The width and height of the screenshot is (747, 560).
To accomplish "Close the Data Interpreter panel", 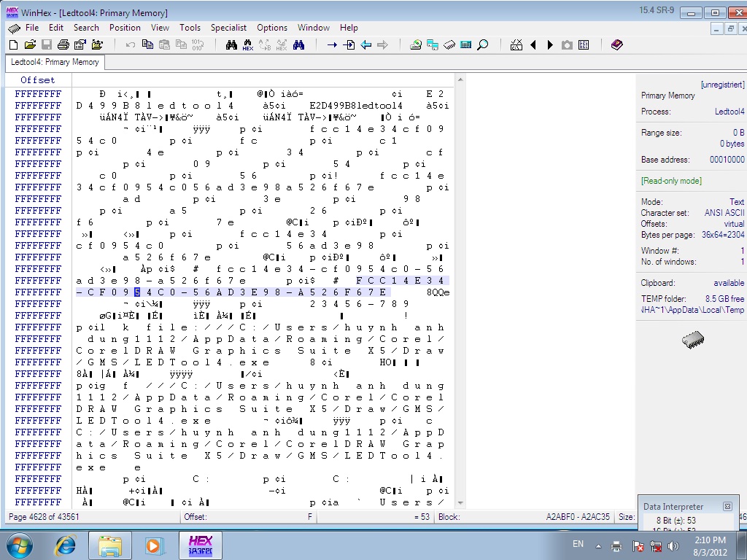I will coord(727,506).
